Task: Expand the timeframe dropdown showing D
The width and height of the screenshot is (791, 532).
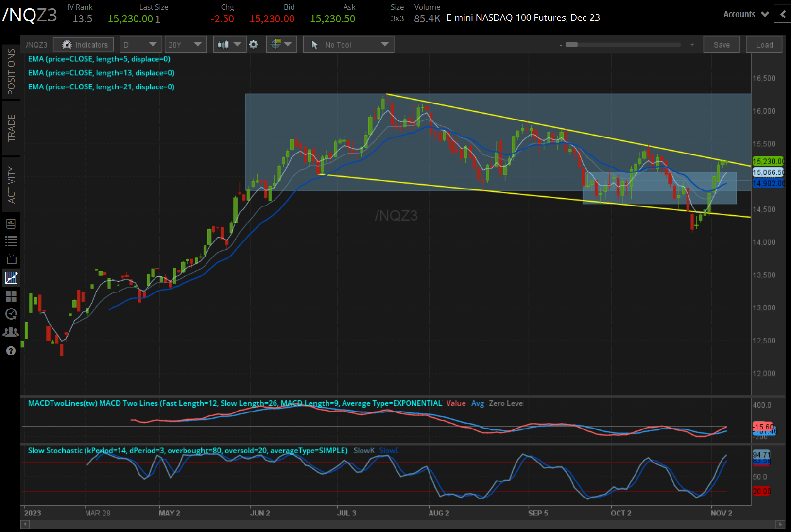Action: click(140, 44)
